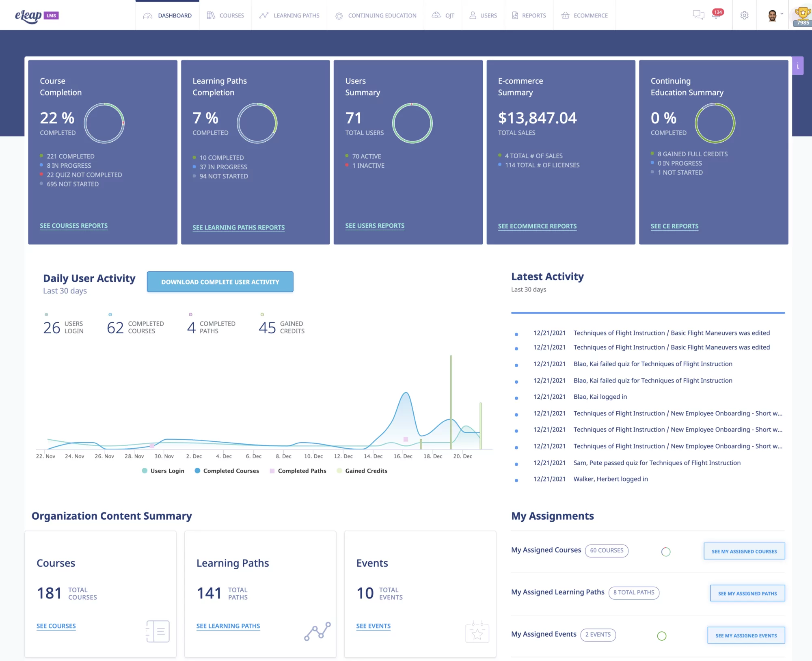Follow the See Ecommerce Reports link
The image size is (812, 661).
point(537,226)
